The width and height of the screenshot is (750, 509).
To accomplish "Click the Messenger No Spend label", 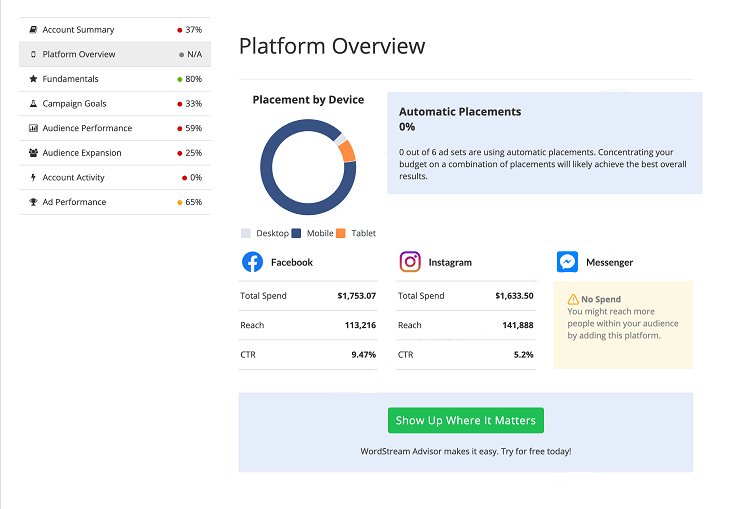I will click(601, 299).
